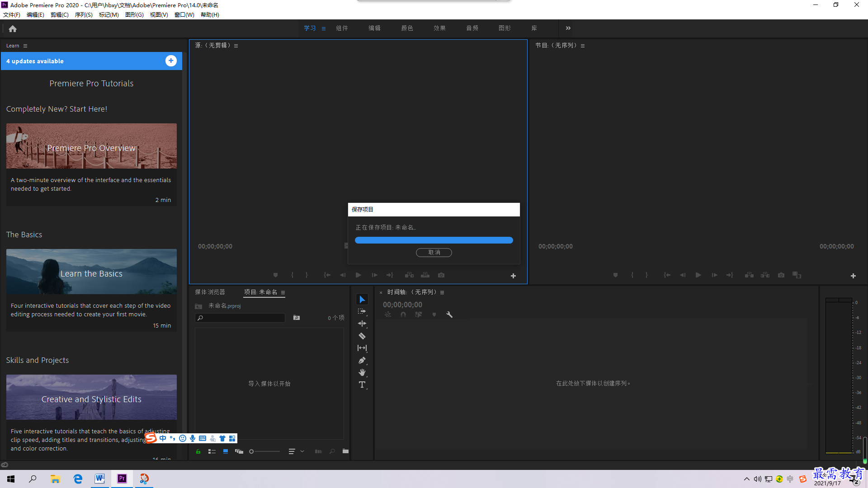Click Automate to Sequence icon
This screenshot has height=488, width=868.
tap(318, 451)
